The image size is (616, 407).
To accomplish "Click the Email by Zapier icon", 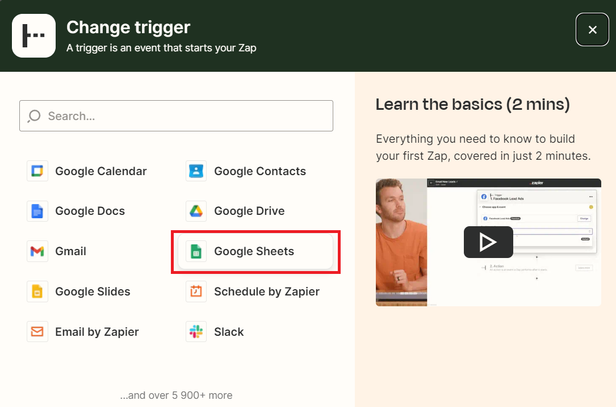I will tap(37, 332).
